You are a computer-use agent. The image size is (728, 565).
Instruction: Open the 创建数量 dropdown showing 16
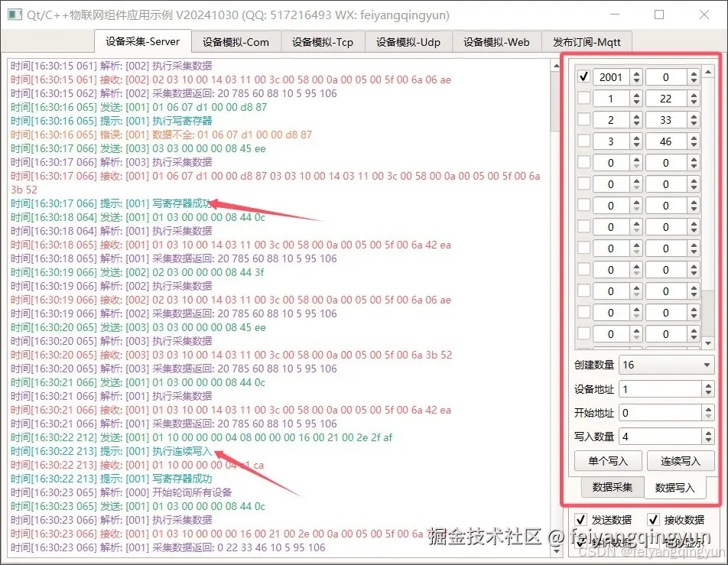tap(667, 365)
